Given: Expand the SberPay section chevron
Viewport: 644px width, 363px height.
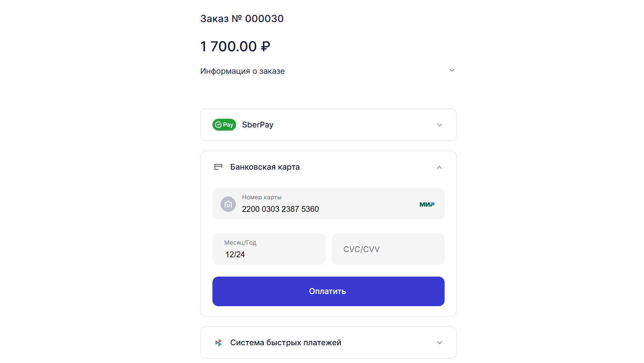Looking at the screenshot, I should click(x=439, y=125).
